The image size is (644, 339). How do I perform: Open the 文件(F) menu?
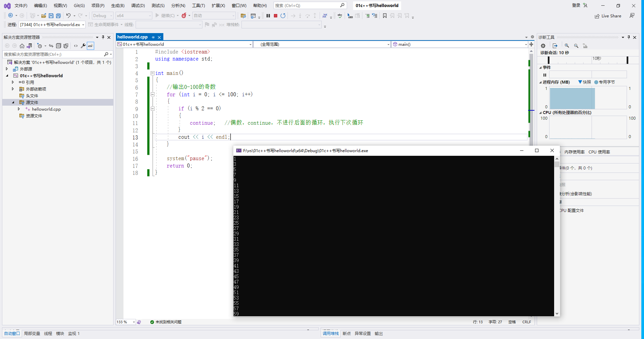tap(21, 6)
